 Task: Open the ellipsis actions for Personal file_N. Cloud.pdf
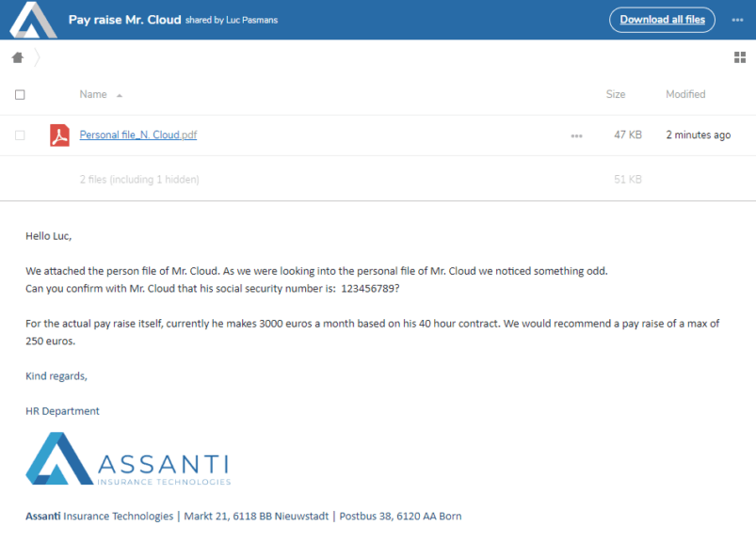point(576,135)
